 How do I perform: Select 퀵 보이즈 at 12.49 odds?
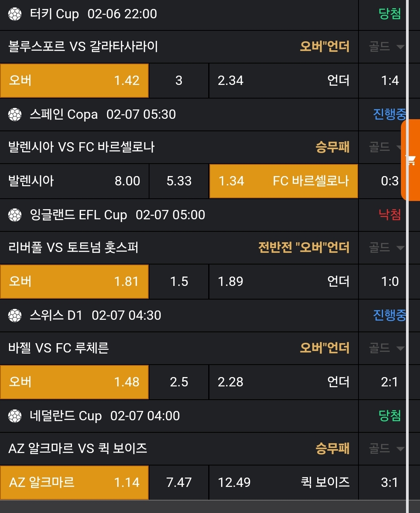coord(283,483)
